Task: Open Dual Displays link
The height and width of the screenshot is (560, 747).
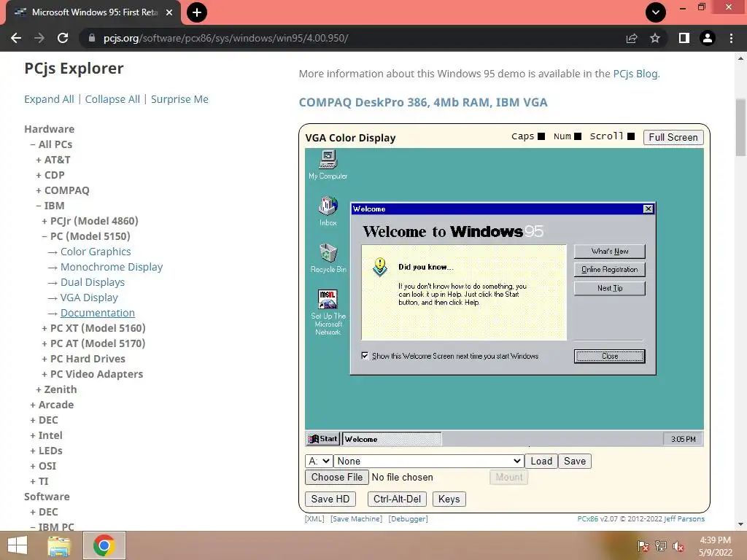Action: [x=93, y=282]
